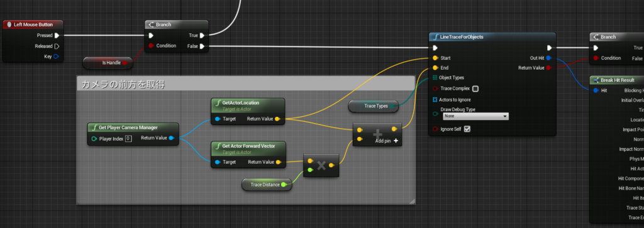Select the Trace Distance variable node
The image size is (644, 228).
(267, 185)
